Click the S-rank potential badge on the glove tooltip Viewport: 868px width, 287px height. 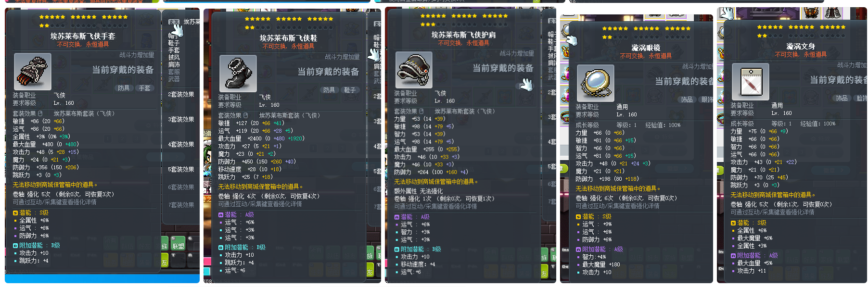pyautogui.click(x=15, y=212)
